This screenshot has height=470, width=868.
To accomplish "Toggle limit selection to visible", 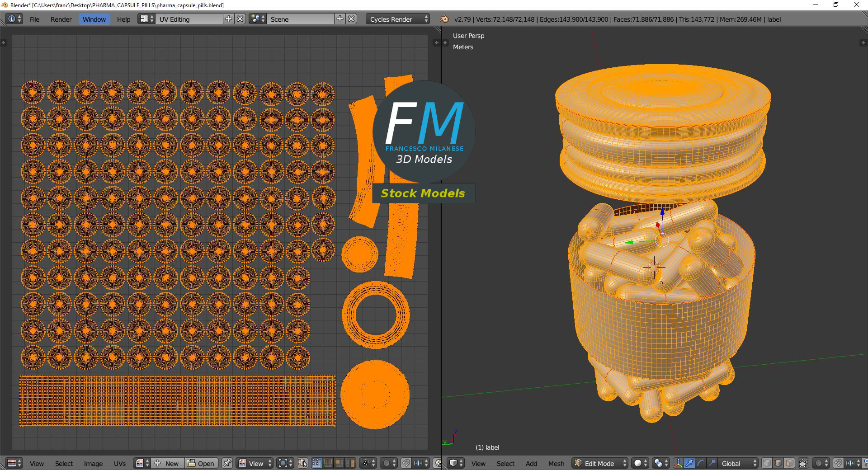I will click(x=803, y=463).
